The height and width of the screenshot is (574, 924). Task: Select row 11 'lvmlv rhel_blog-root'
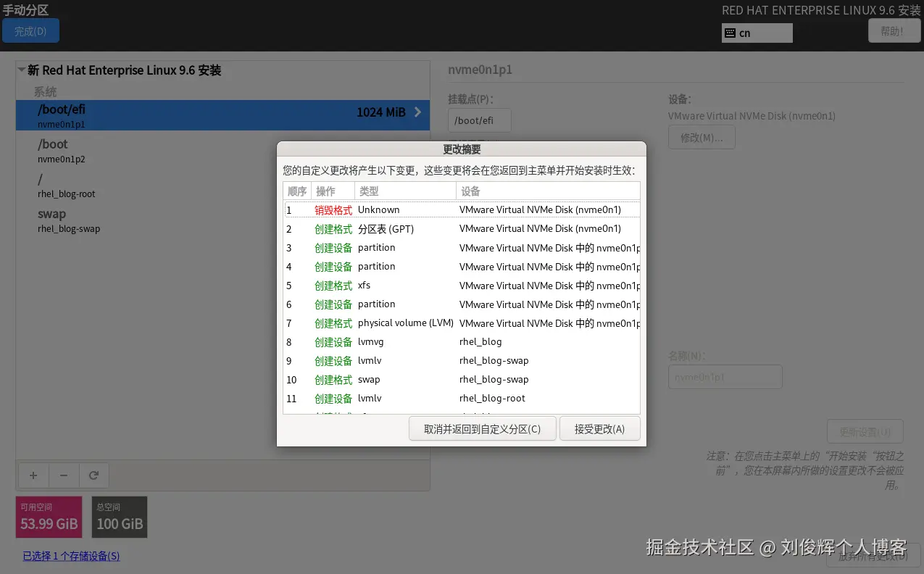[x=462, y=398]
